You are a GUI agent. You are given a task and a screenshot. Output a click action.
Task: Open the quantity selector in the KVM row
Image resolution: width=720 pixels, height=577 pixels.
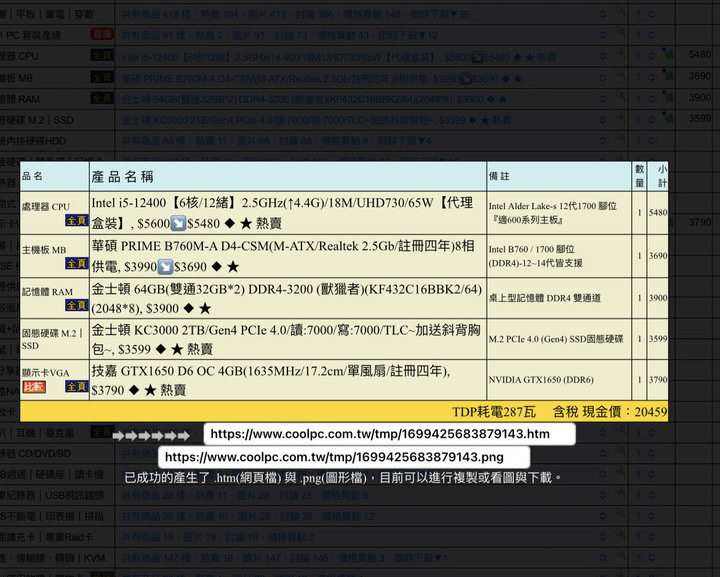(x=644, y=558)
